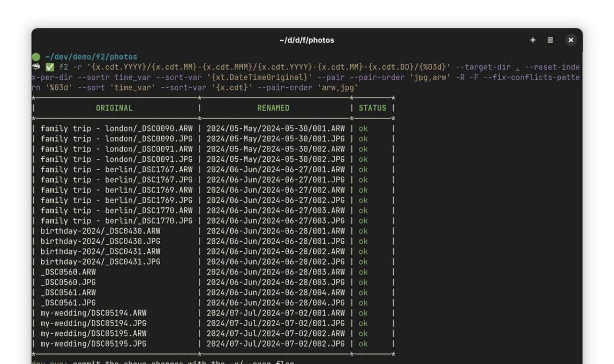Viewport: 614px width, 364px height.
Task: Select renamed path 2024/05-May/2024-05-30/001.JPG
Action: 275,139
